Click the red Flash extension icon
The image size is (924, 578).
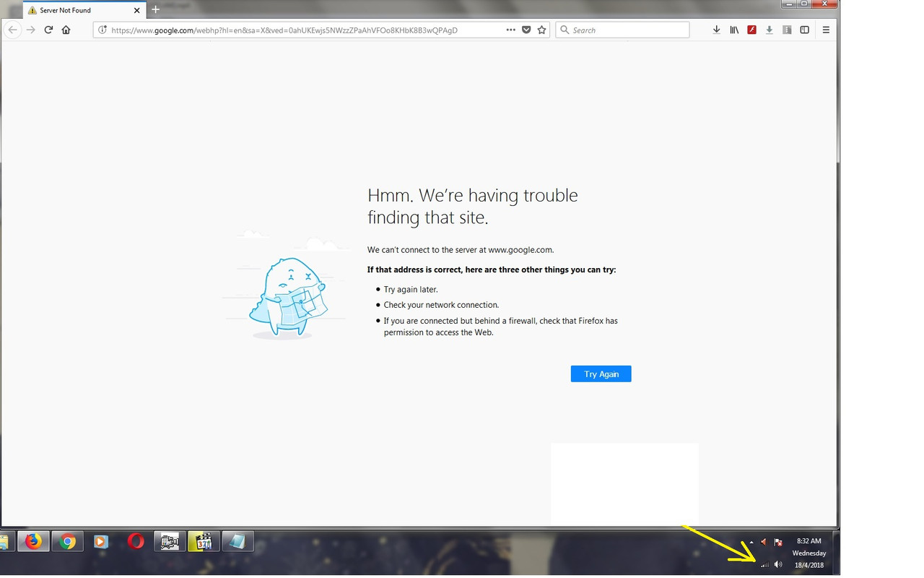click(x=751, y=30)
